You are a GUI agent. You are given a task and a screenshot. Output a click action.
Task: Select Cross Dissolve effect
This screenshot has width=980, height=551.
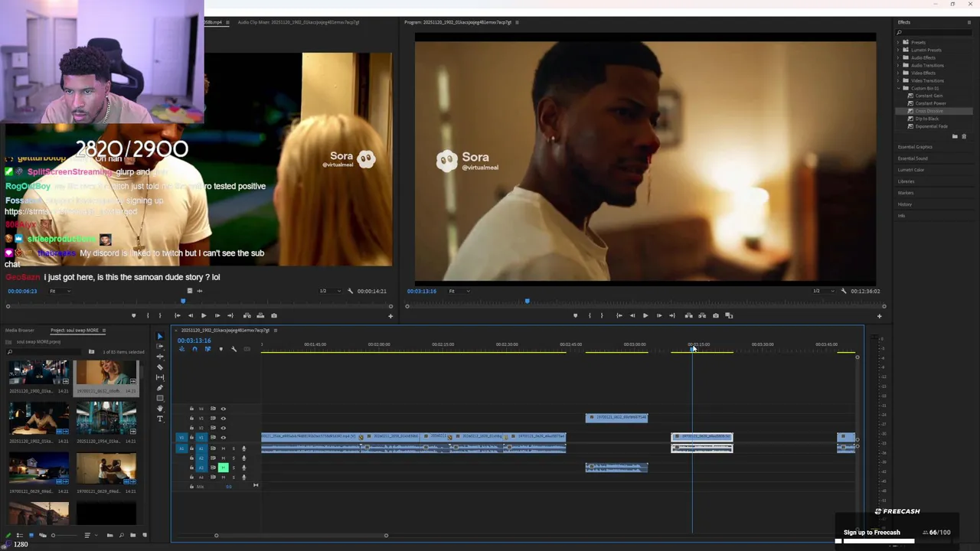point(929,111)
